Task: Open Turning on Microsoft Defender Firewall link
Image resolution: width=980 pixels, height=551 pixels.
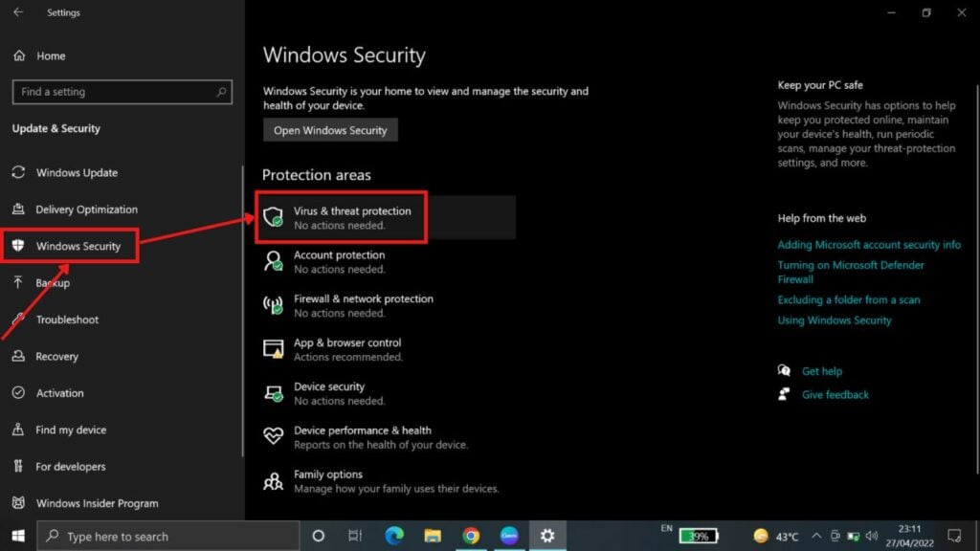Action: (x=851, y=273)
